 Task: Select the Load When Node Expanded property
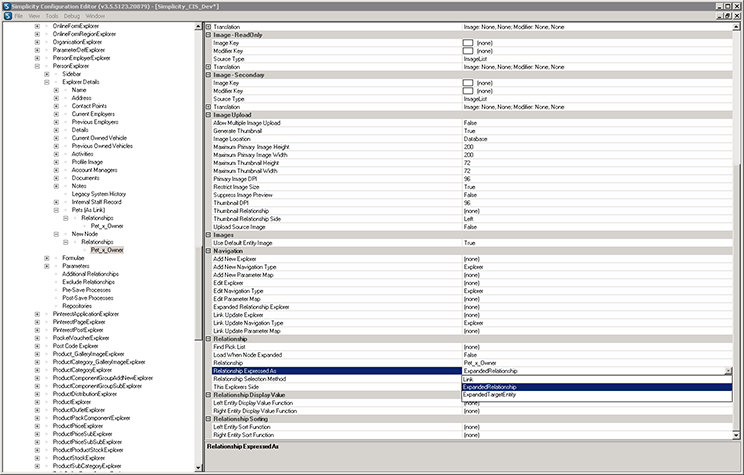pyautogui.click(x=247, y=355)
